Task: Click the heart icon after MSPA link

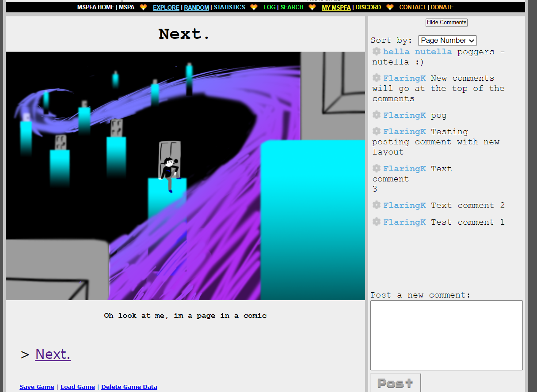Action: (x=142, y=7)
